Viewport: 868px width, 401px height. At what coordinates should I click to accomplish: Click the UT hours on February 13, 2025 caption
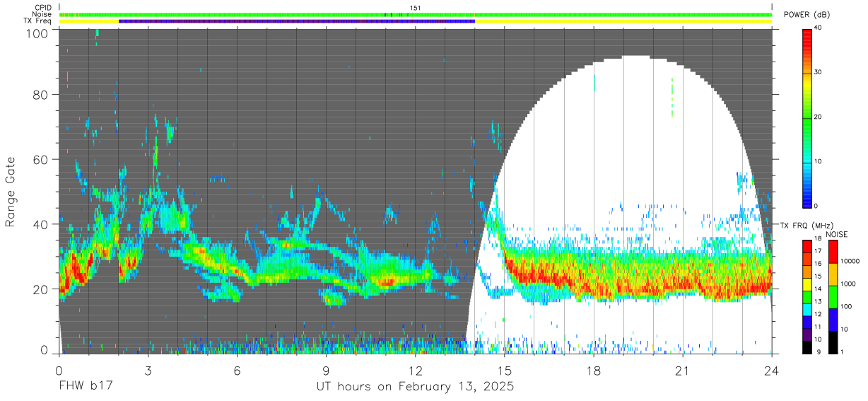[415, 387]
